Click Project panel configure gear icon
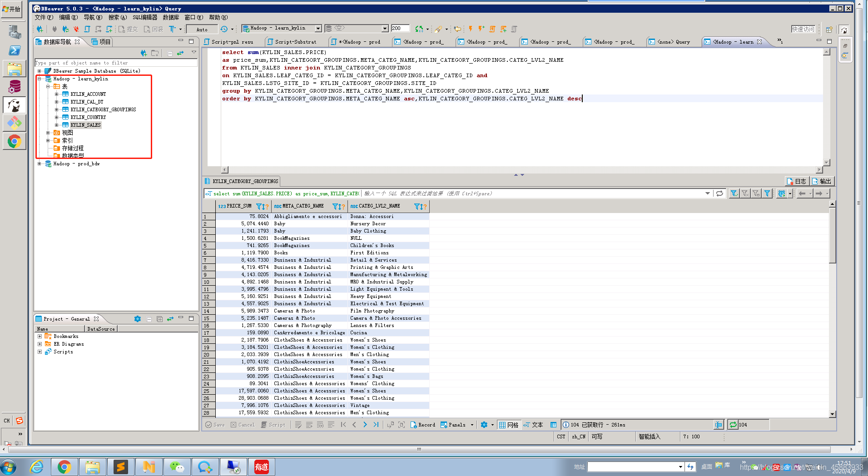This screenshot has width=868, height=476. click(138, 319)
